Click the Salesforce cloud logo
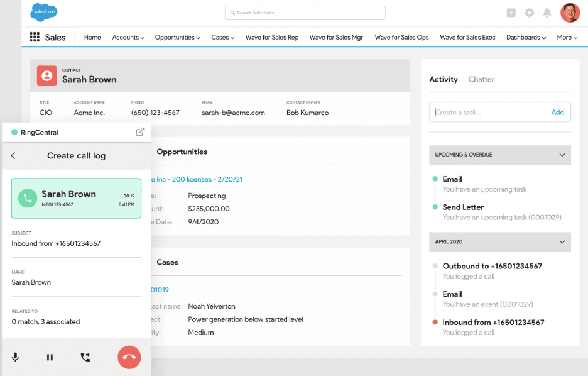Viewport: 588px width, 376px height. coord(44,12)
